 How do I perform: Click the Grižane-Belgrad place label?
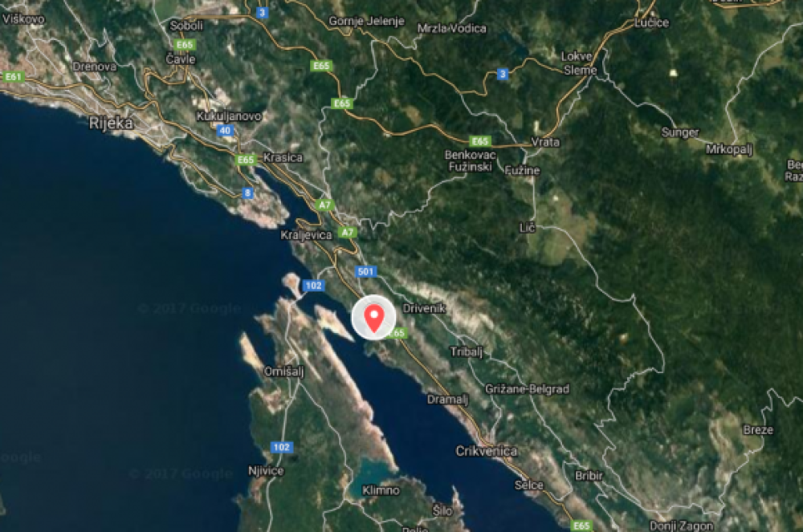[527, 388]
